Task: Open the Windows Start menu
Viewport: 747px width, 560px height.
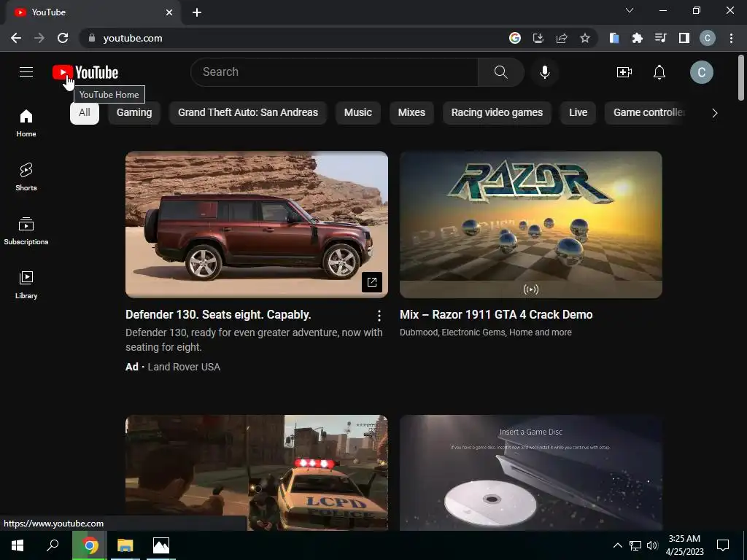Action: (18, 545)
